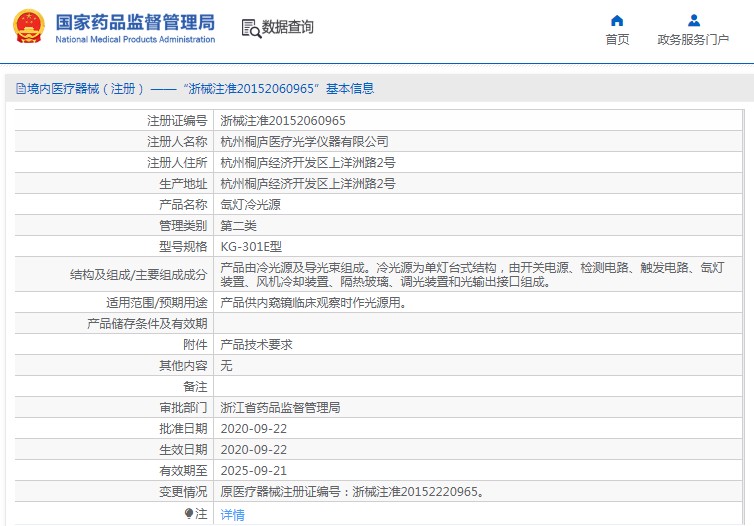Click the 首页 house icon
The image size is (754, 526).
click(x=617, y=20)
